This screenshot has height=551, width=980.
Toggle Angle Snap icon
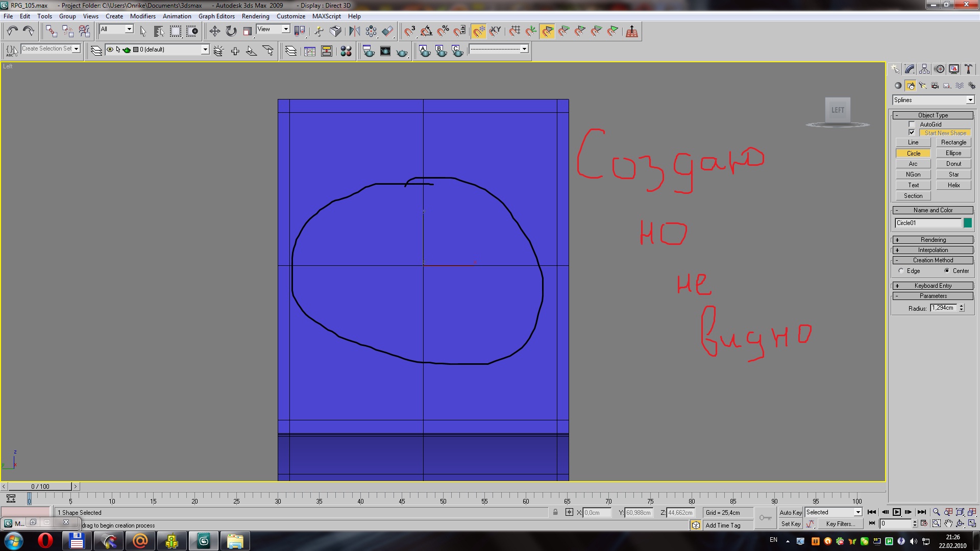(426, 31)
